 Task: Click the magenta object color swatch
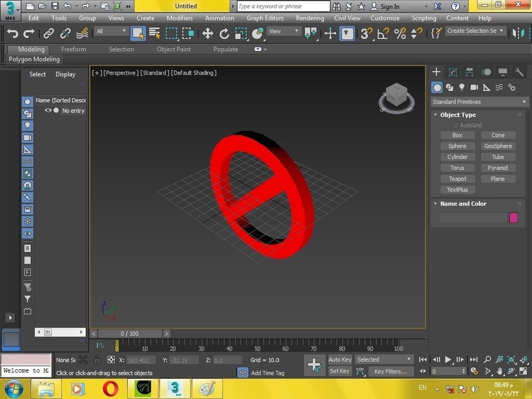point(513,218)
